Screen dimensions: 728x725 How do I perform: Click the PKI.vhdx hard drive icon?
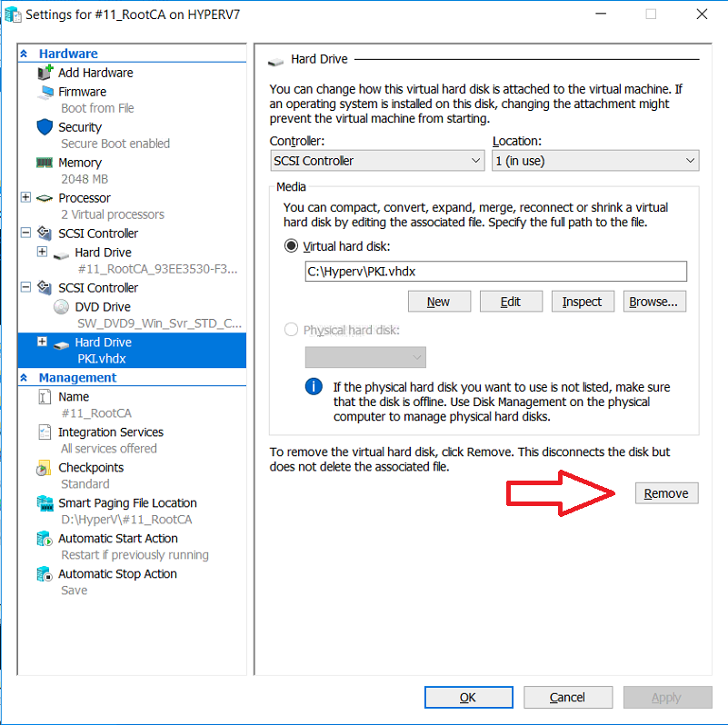(61, 344)
